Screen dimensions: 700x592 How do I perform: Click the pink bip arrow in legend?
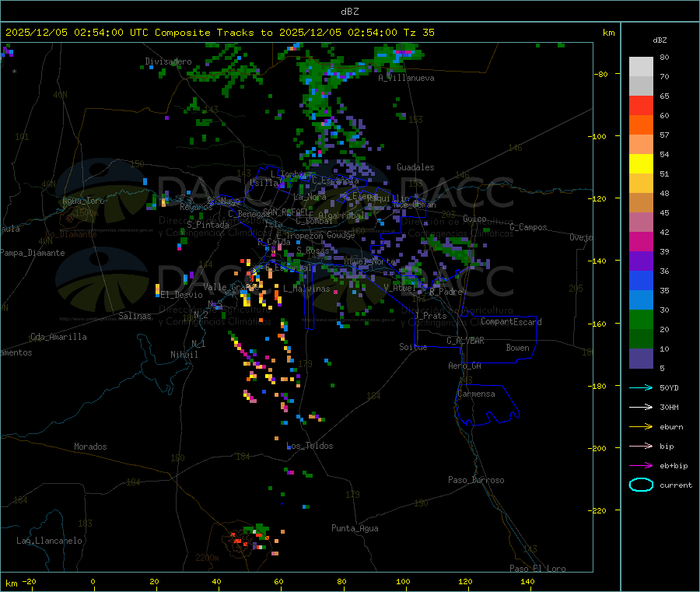[641, 446]
